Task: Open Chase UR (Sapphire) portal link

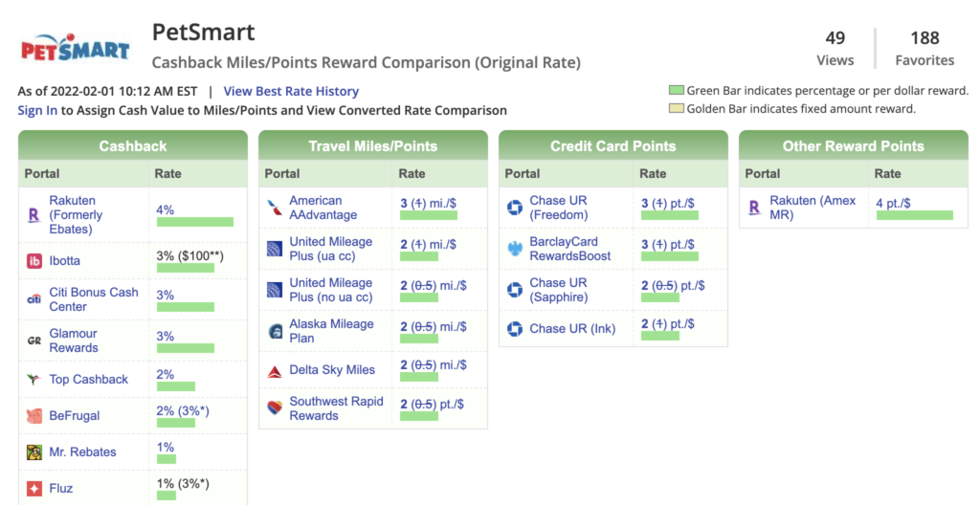Action: coord(558,290)
